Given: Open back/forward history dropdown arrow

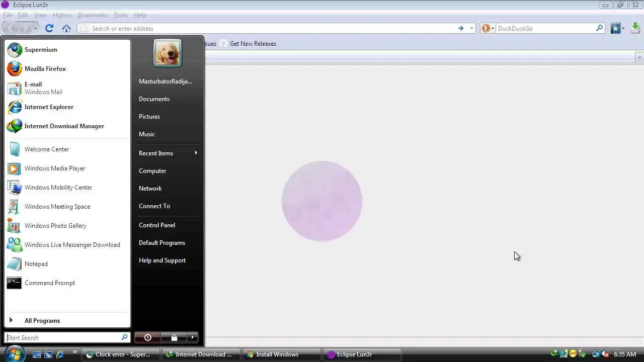Looking at the screenshot, I should tap(35, 28).
